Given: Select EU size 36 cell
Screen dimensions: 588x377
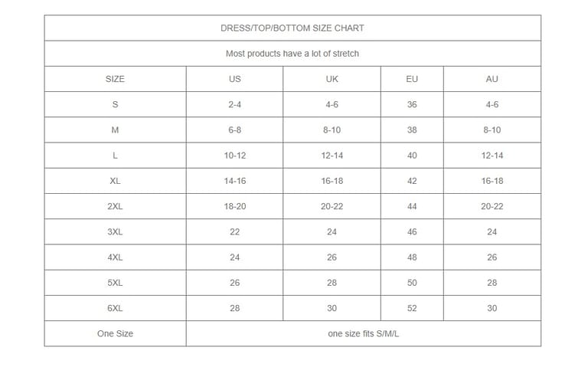Looking at the screenshot, I should click(x=412, y=105).
